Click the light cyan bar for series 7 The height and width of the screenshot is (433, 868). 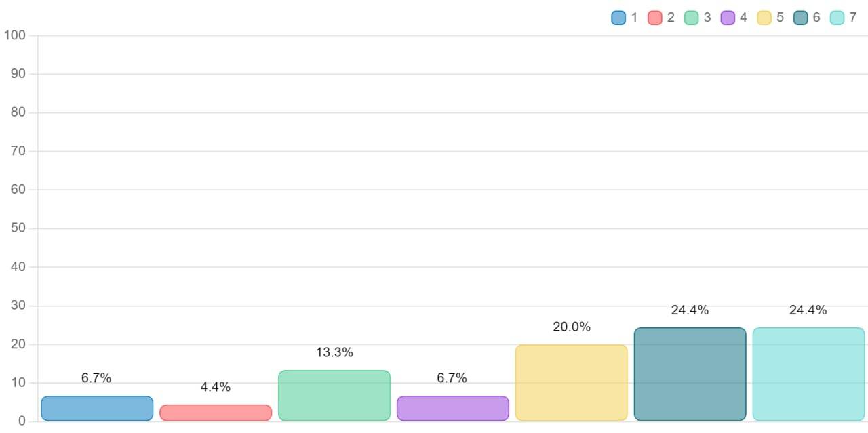tap(808, 374)
